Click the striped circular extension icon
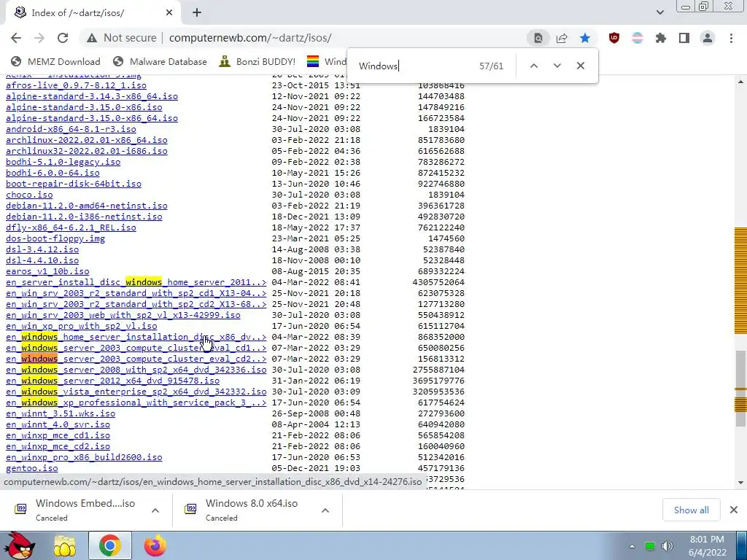This screenshot has width=747, height=560. click(638, 38)
